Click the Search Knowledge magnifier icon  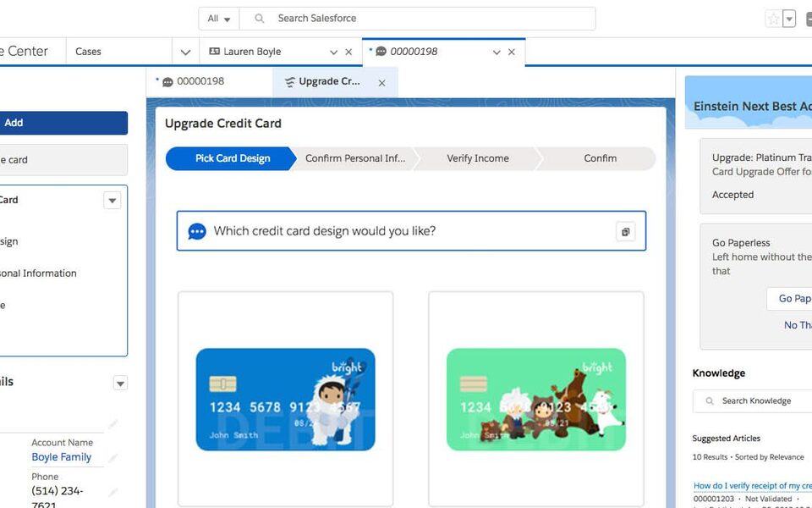point(710,400)
